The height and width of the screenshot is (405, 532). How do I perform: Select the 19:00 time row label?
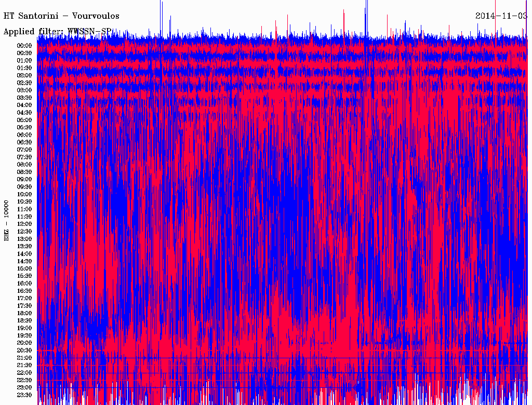pos(24,328)
